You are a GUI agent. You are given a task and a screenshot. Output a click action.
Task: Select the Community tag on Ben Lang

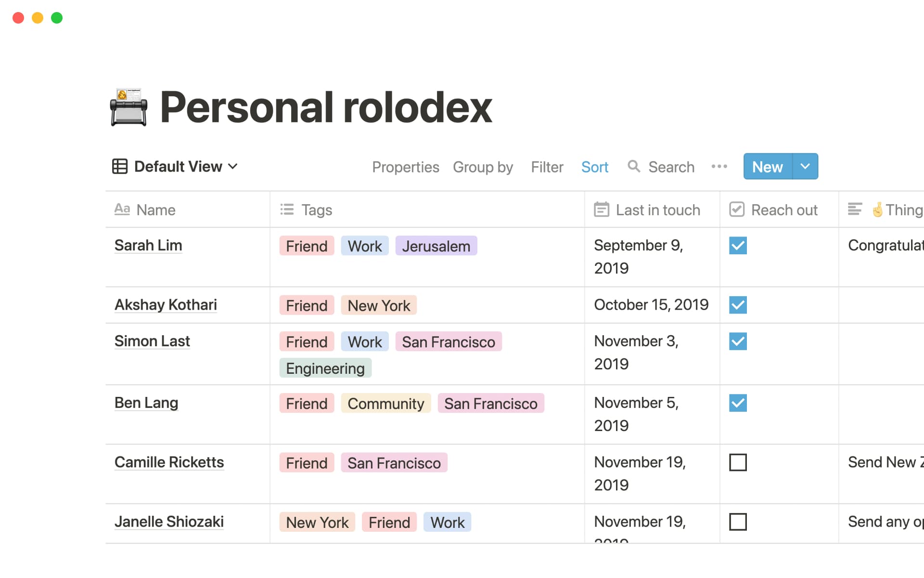click(385, 403)
